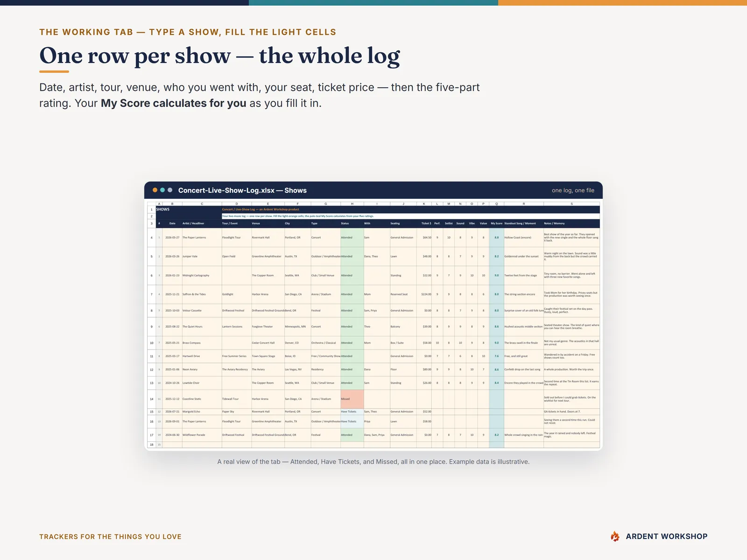Click the Cedar Concert Hall venue cell
Screen dimensions: 747x560
point(268,343)
